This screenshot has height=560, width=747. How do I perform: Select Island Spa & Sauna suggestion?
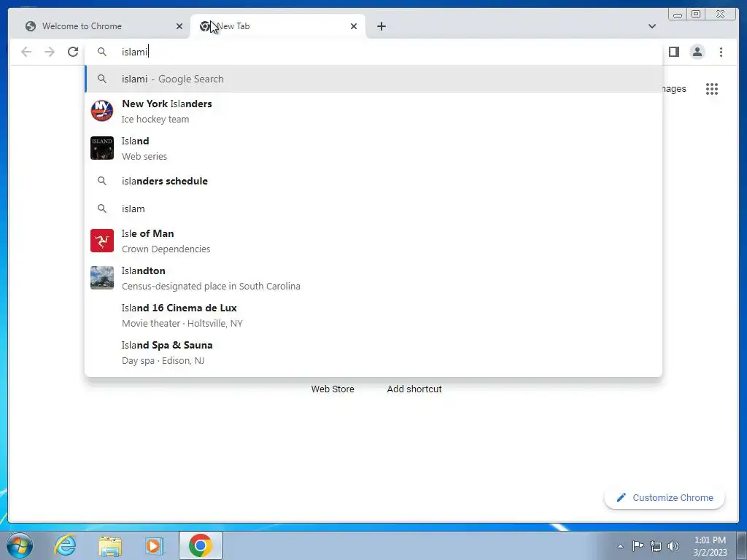tap(373, 352)
